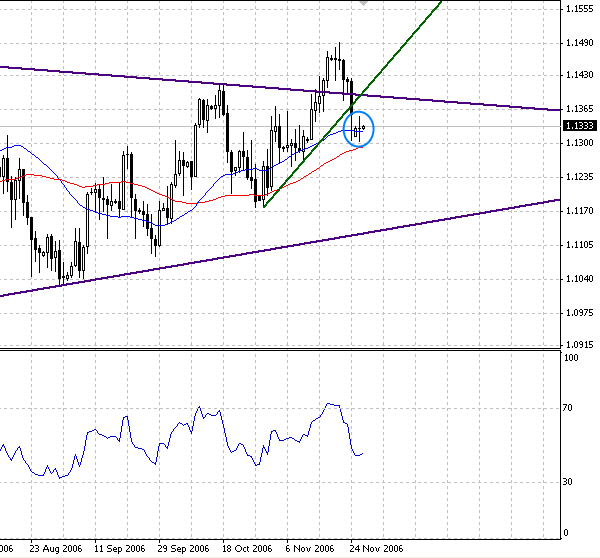Click the 1.0915 price axis label
The image size is (600, 558).
point(579,345)
